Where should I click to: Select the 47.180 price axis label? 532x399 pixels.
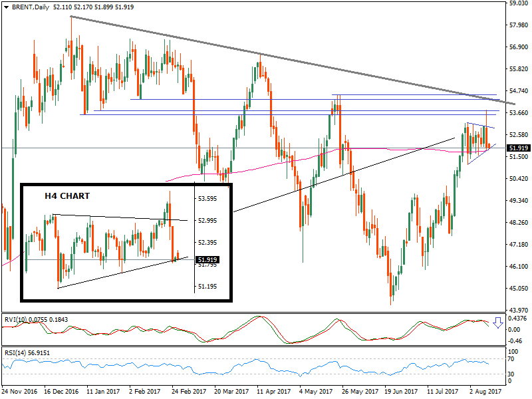pos(519,244)
